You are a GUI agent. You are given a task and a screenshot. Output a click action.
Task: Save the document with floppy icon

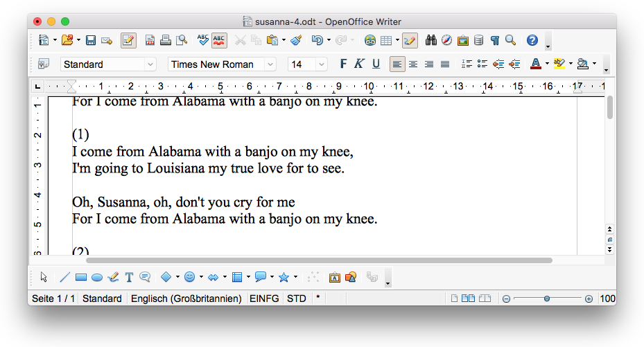[x=90, y=40]
